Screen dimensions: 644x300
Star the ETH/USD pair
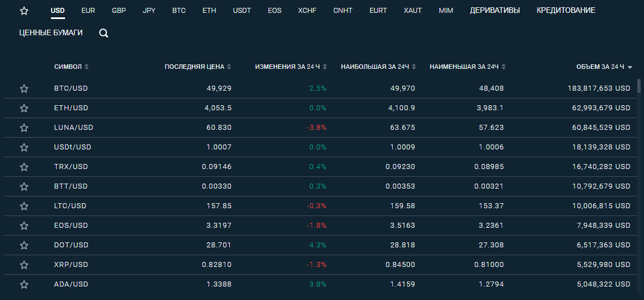click(x=24, y=109)
